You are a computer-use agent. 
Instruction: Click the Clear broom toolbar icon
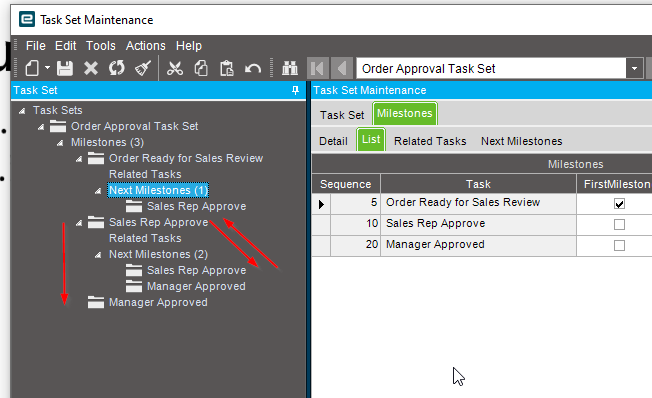[143, 68]
